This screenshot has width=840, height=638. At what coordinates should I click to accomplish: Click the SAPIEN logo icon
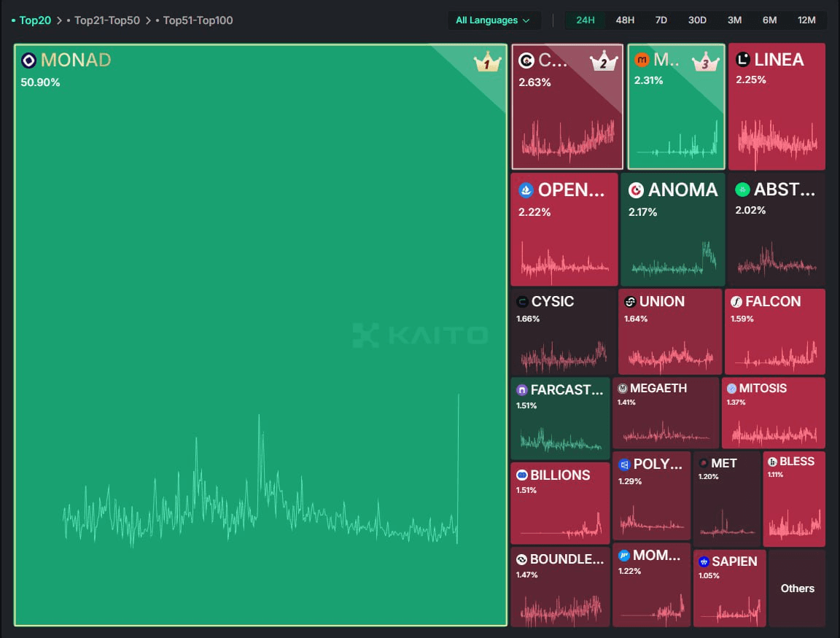[x=704, y=561]
